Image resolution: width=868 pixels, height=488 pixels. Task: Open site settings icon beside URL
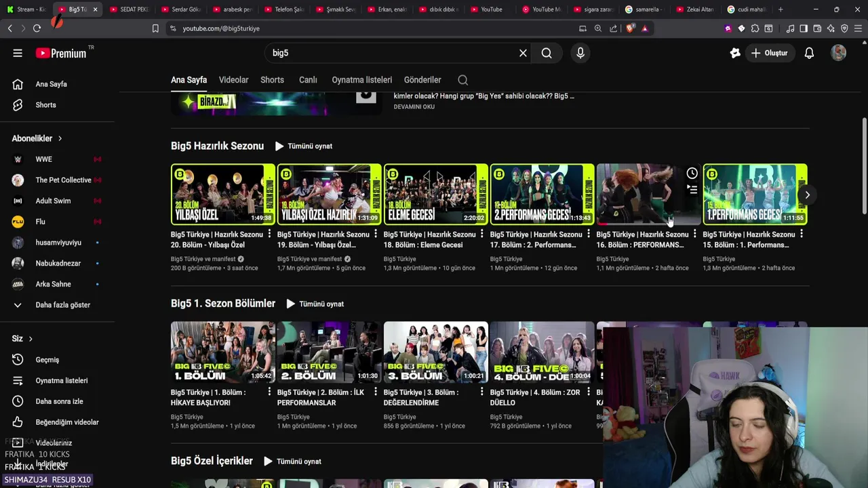[173, 28]
